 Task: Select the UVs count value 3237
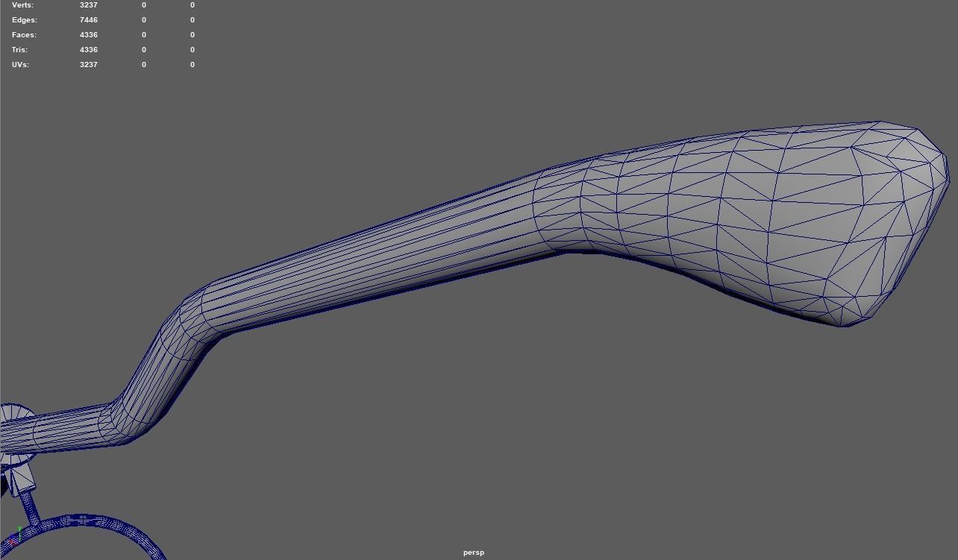point(89,65)
